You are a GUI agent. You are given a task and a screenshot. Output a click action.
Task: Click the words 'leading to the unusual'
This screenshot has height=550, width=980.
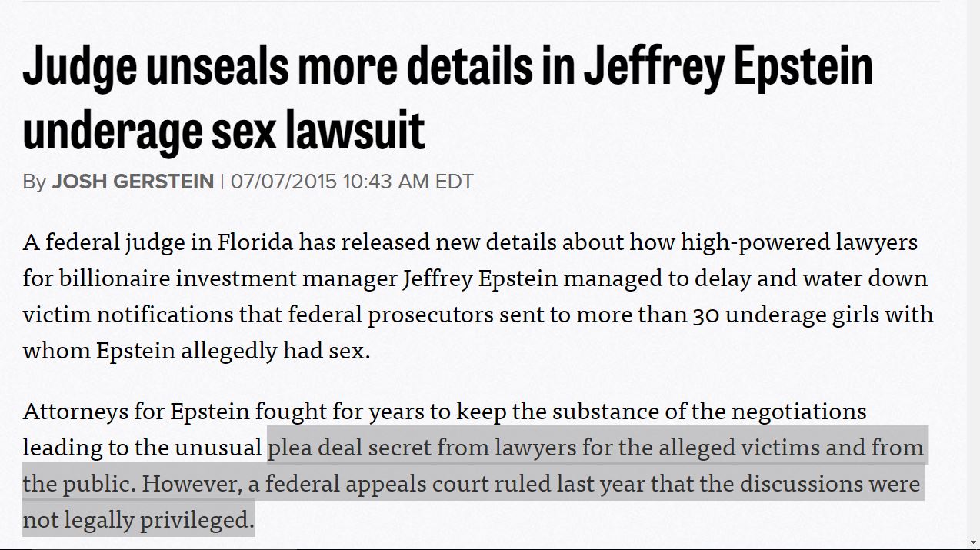[142, 448]
